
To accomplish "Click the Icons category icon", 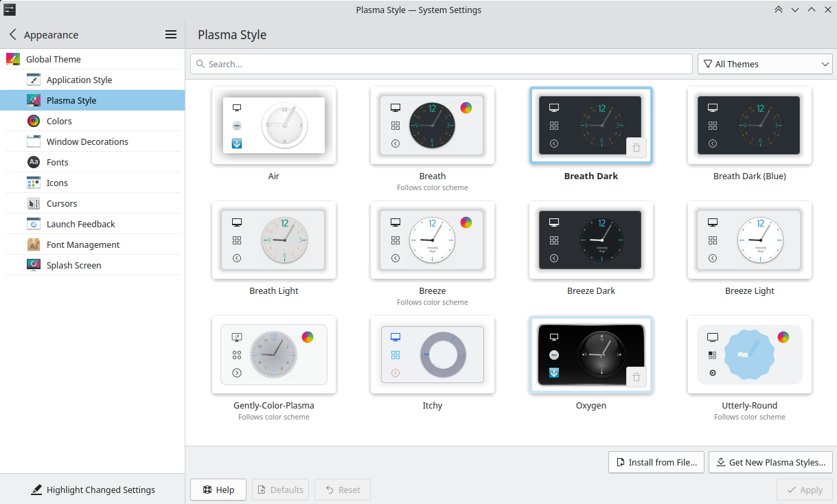I will point(34,183).
